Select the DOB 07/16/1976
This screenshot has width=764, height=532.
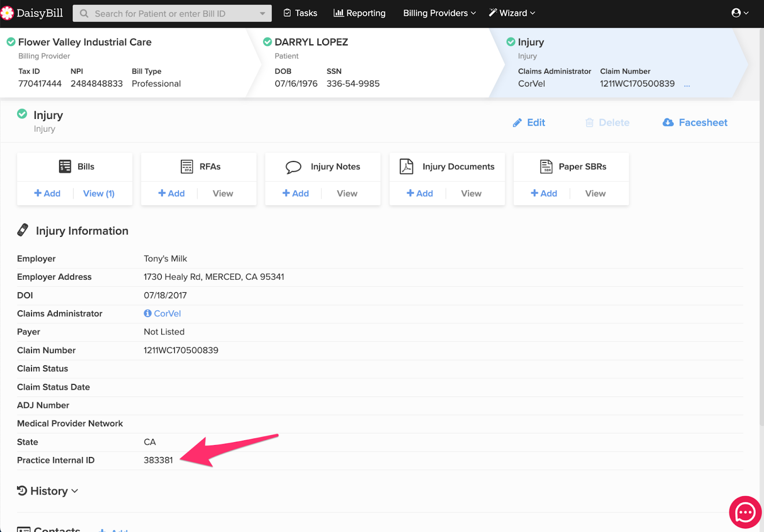click(296, 84)
